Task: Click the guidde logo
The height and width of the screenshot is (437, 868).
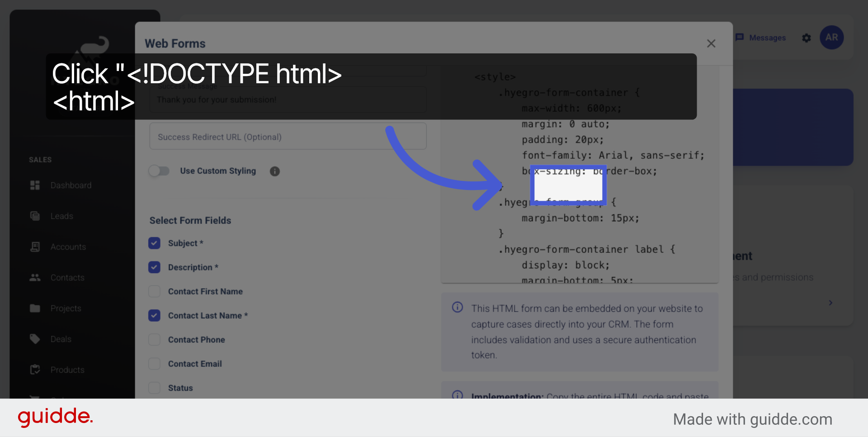Action: [x=55, y=417]
